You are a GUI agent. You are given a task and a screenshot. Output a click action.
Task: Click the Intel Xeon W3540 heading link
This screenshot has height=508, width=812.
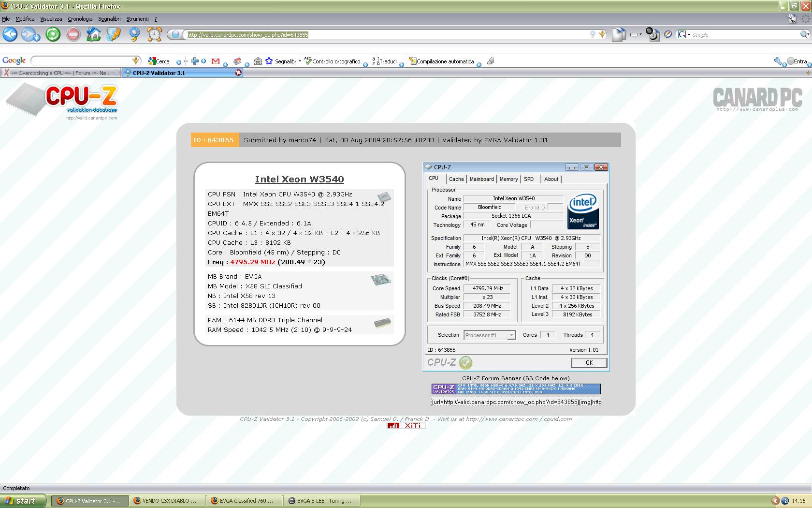point(299,179)
